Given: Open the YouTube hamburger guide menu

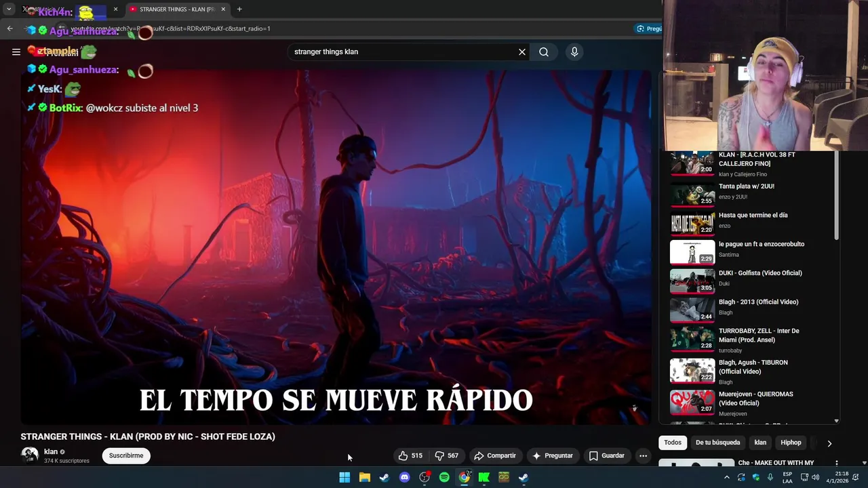Looking at the screenshot, I should point(16,52).
